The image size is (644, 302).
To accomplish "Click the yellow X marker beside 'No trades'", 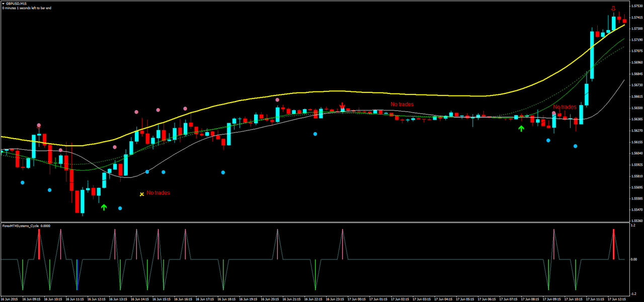I will (141, 193).
